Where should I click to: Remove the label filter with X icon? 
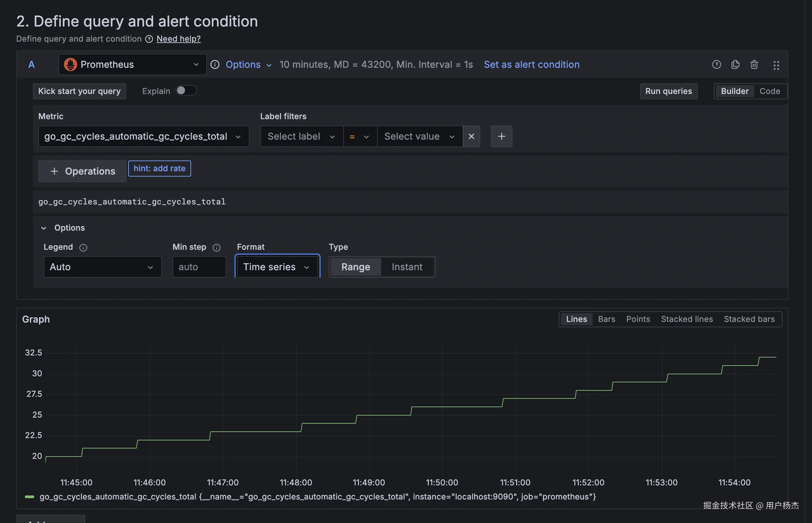click(471, 137)
